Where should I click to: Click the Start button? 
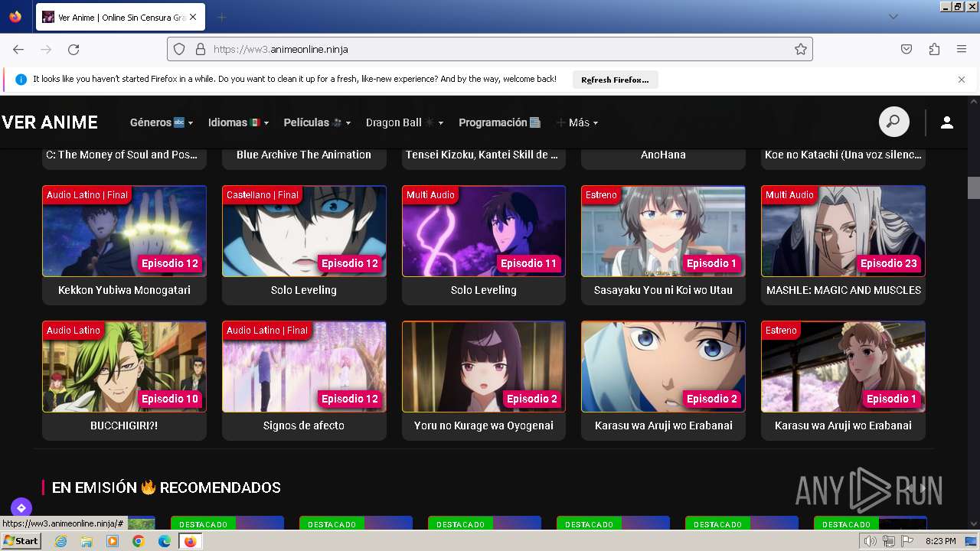tap(21, 541)
